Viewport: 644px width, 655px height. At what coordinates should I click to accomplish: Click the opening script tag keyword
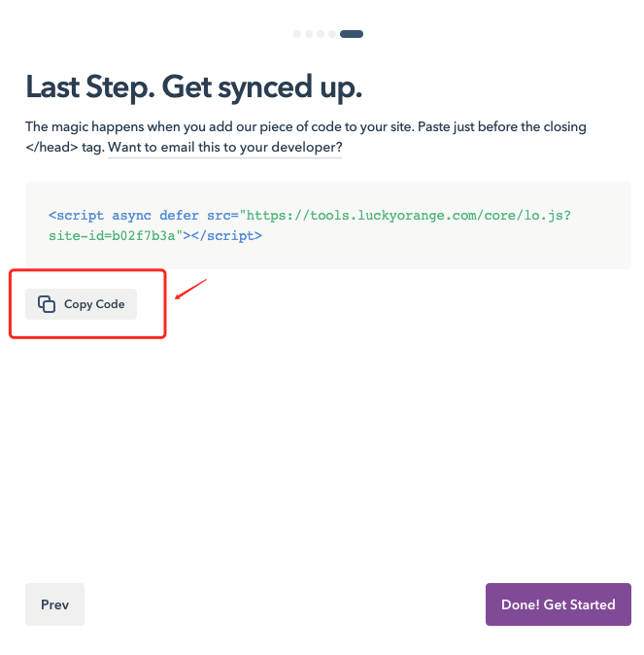pos(77,215)
